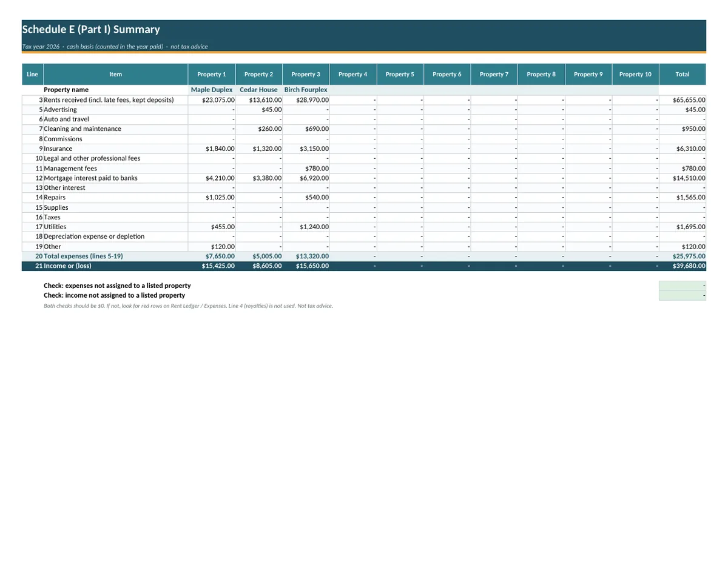Select the $6,310.00 insurance total cell
This screenshot has width=728, height=562.
coord(682,149)
